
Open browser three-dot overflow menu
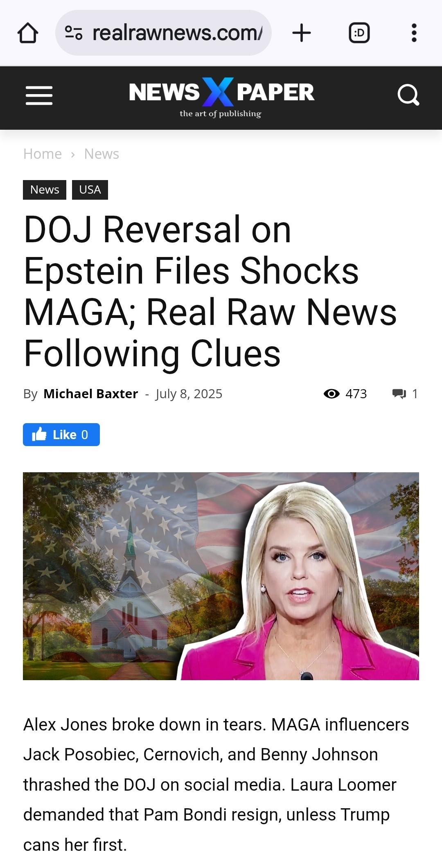[x=414, y=33]
